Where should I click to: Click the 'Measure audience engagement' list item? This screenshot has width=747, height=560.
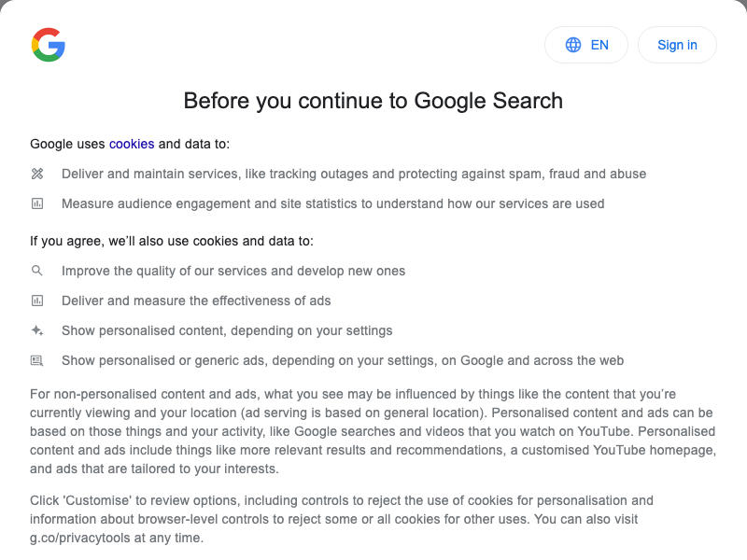click(332, 203)
